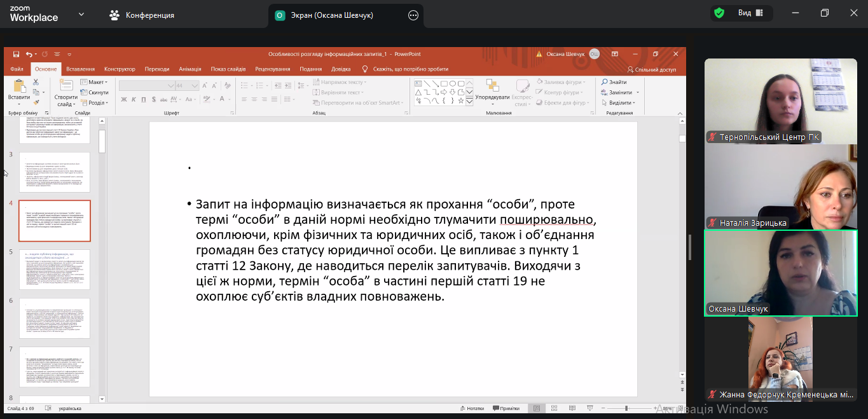Toggle Нотатки notes pane
868x419 pixels.
tap(471, 408)
